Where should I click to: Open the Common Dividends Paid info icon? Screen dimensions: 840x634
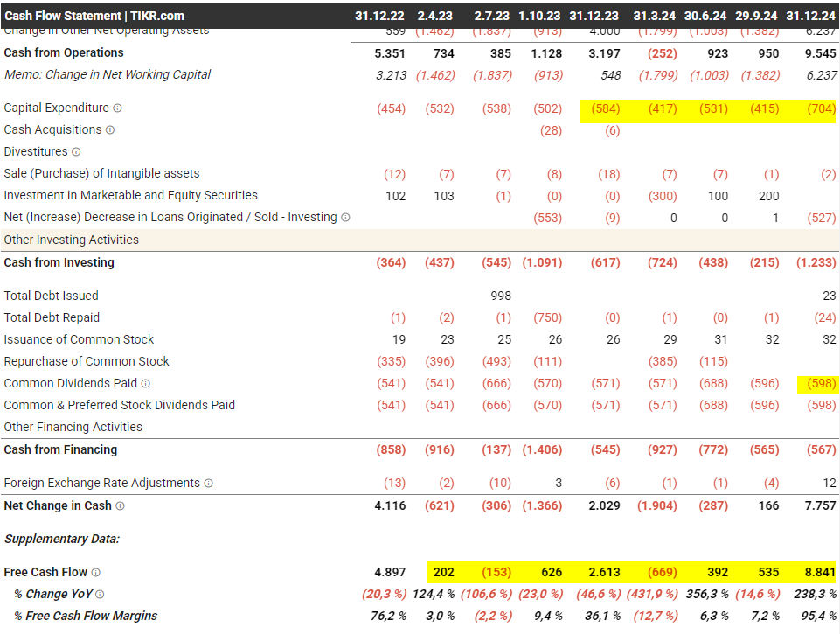[146, 384]
